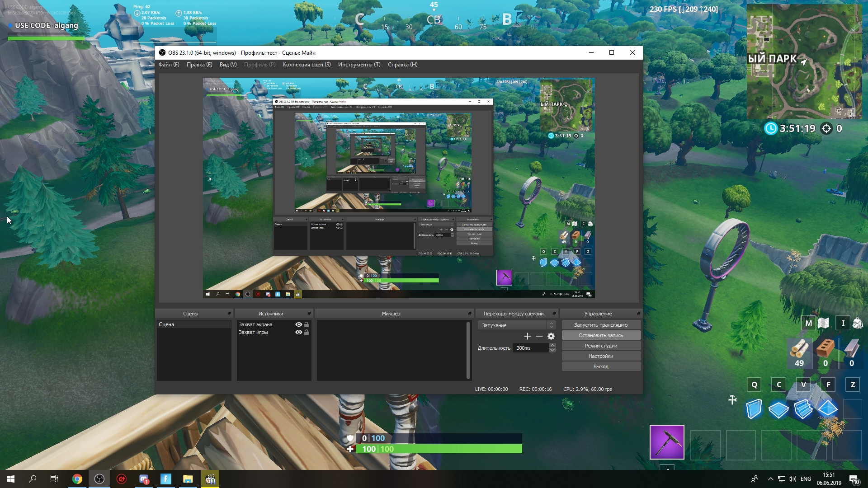Open the Инструменты (T) menu
This screenshot has height=488, width=868.
pyautogui.click(x=359, y=65)
